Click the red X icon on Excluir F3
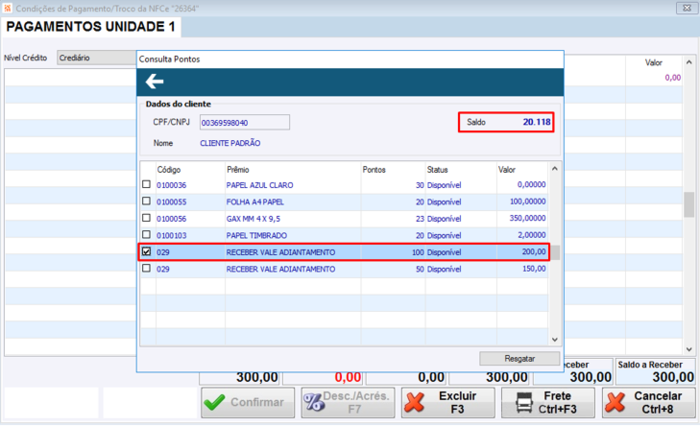The image size is (700, 427). pos(415,402)
